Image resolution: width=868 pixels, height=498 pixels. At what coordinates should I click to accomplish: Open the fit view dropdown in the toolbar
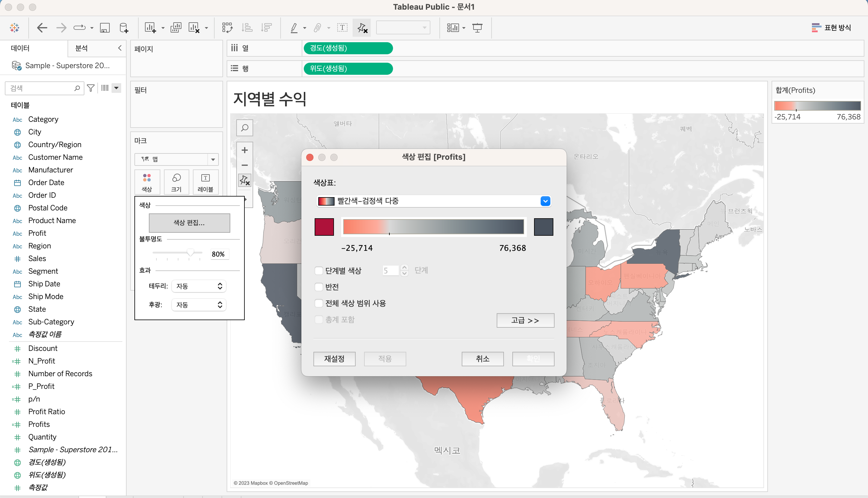point(403,28)
